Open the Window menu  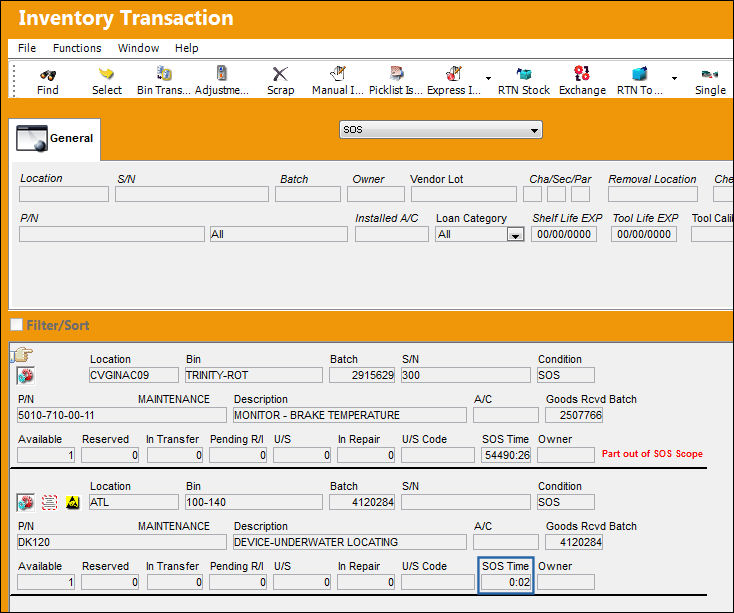tap(138, 48)
